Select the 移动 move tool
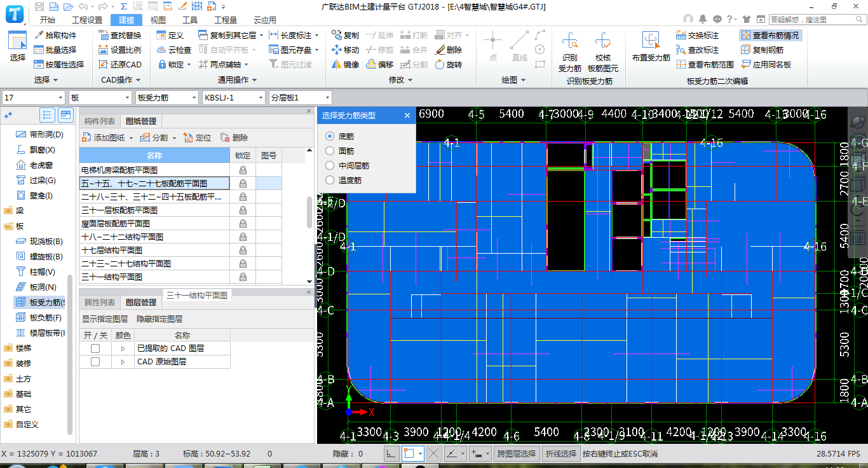868x468 pixels. tap(345, 50)
